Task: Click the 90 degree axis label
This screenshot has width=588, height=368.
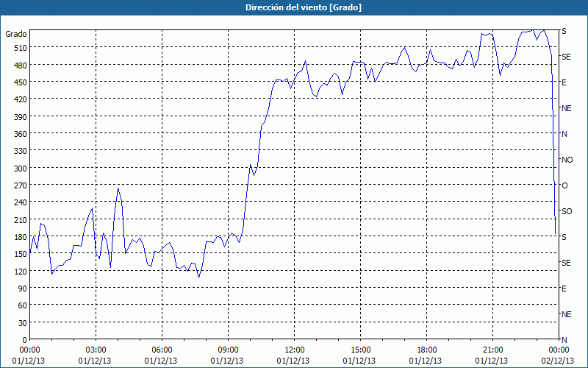Action: tap(23, 289)
